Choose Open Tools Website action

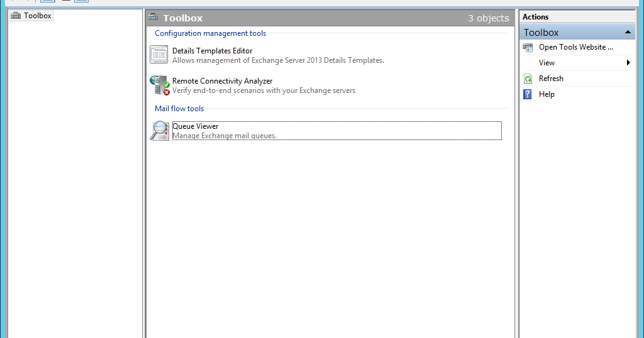click(576, 47)
